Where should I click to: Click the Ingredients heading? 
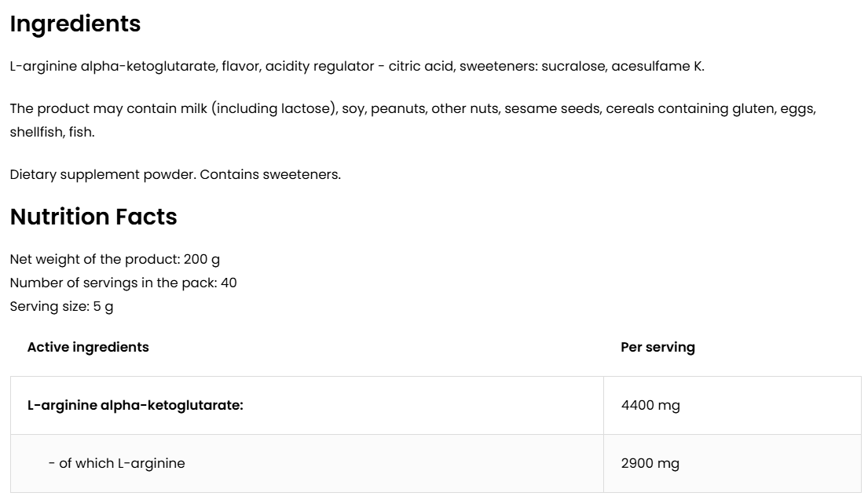(x=75, y=24)
